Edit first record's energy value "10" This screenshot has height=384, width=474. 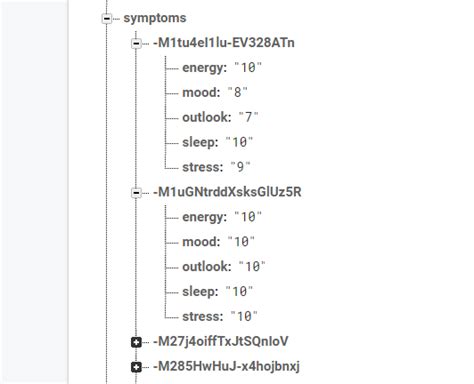(248, 68)
